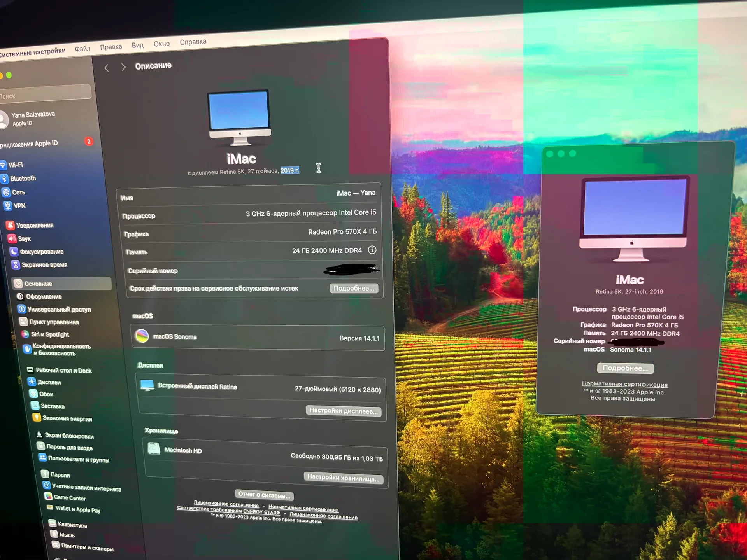747x560 pixels.
Task: Open Экранное время hourglass icon
Action: [x=16, y=265]
